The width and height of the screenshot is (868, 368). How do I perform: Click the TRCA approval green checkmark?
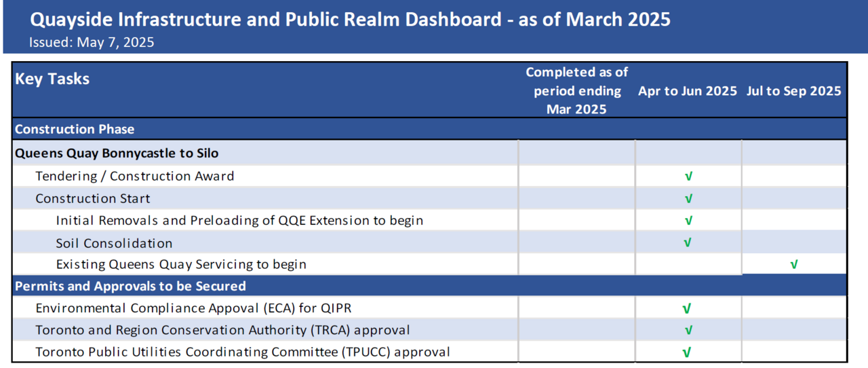pos(688,331)
